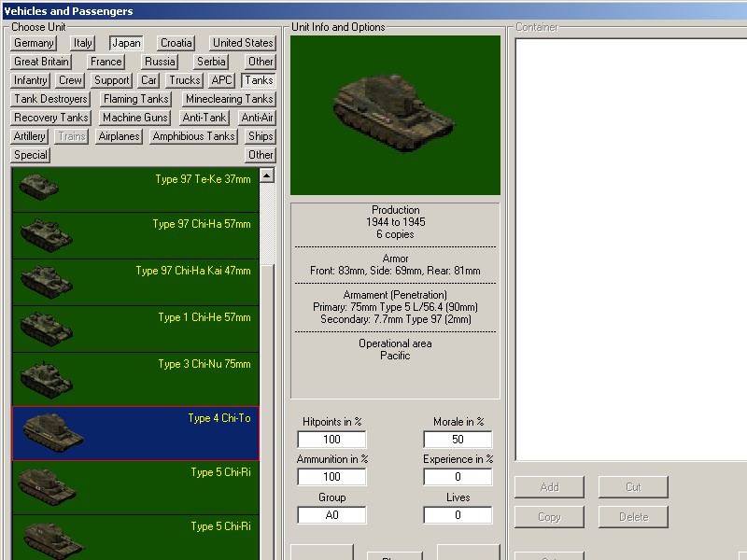Toggle the Tanks unit type button

[259, 80]
